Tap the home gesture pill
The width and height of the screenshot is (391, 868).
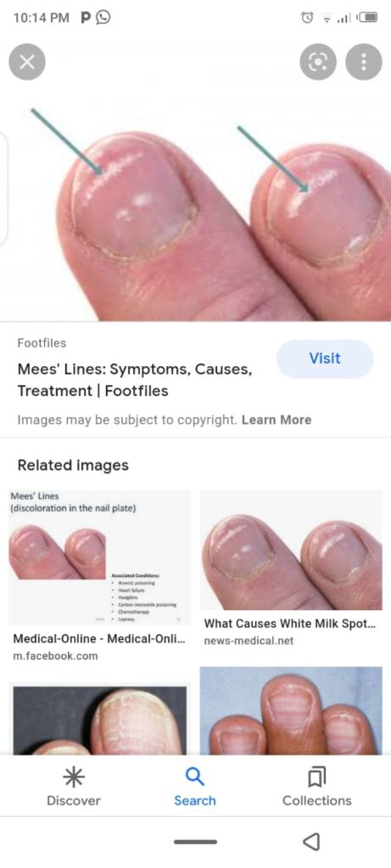[195, 842]
